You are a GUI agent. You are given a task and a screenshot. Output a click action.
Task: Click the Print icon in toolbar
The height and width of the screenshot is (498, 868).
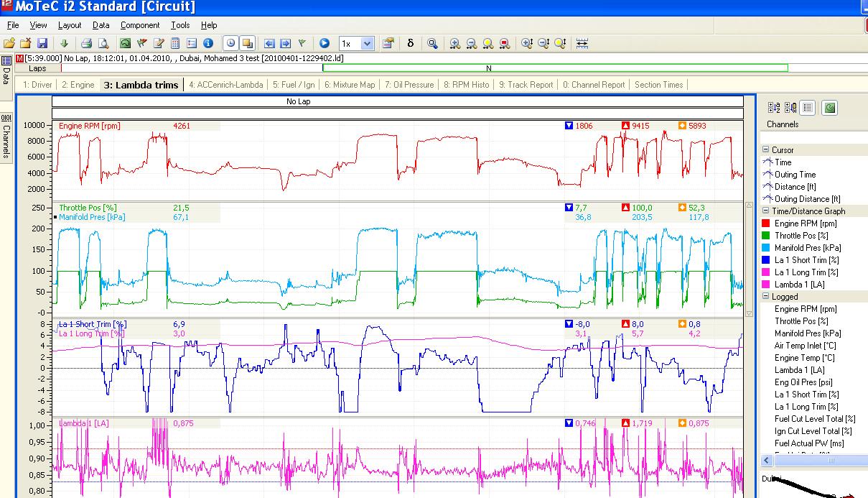pyautogui.click(x=86, y=44)
